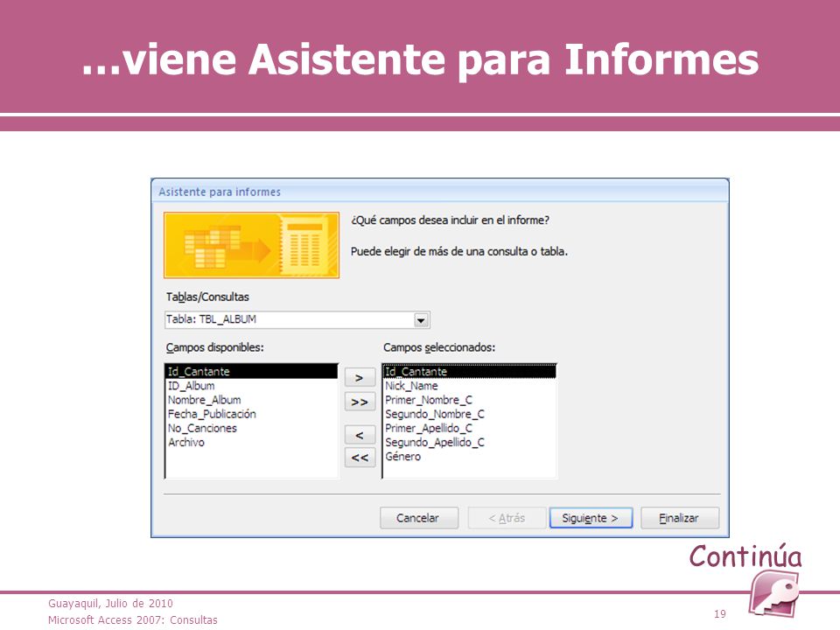Click the disabled Atrás button
The image size is (840, 630).
507,518
